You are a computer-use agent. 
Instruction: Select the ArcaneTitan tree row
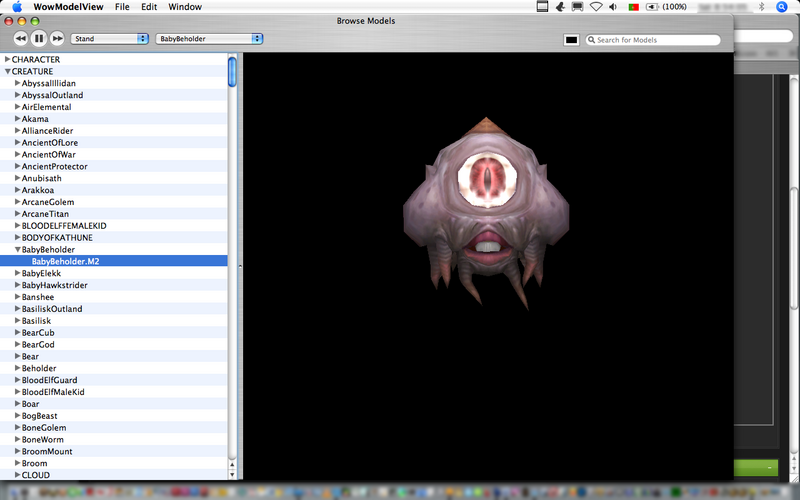click(114, 214)
